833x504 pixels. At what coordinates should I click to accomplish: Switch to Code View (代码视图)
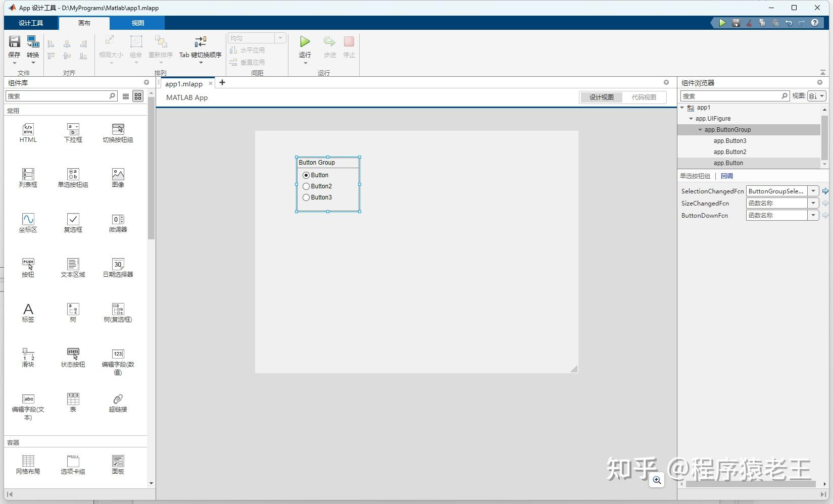point(644,97)
